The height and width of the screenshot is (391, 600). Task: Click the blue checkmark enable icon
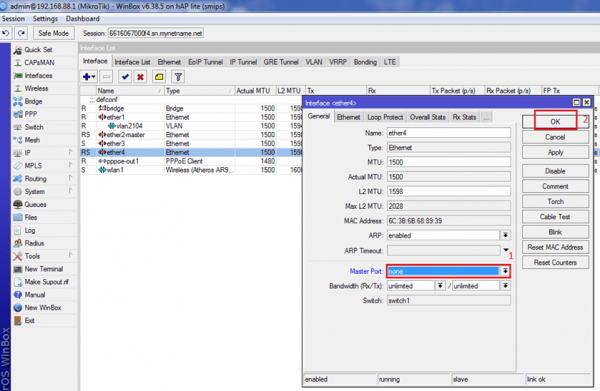click(x=125, y=77)
